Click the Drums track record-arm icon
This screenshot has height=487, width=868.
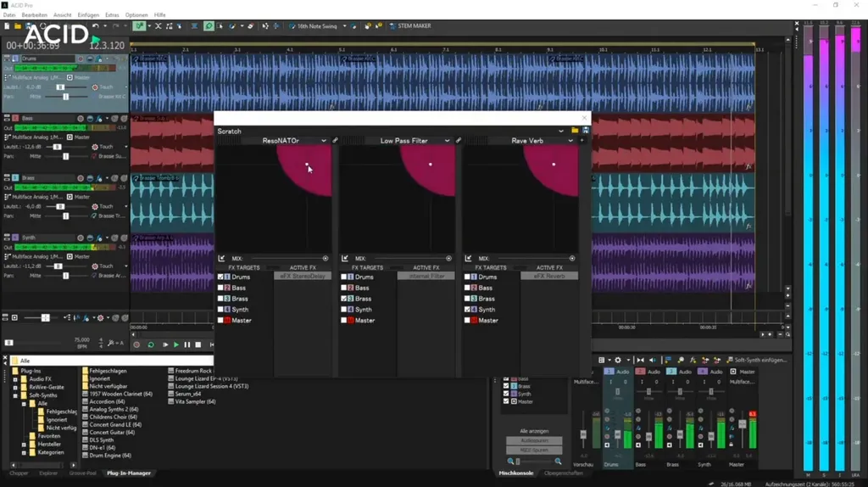point(81,59)
